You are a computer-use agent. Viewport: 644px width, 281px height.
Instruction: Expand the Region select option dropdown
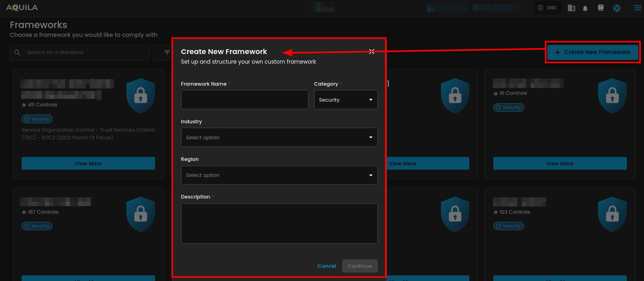[x=279, y=175]
